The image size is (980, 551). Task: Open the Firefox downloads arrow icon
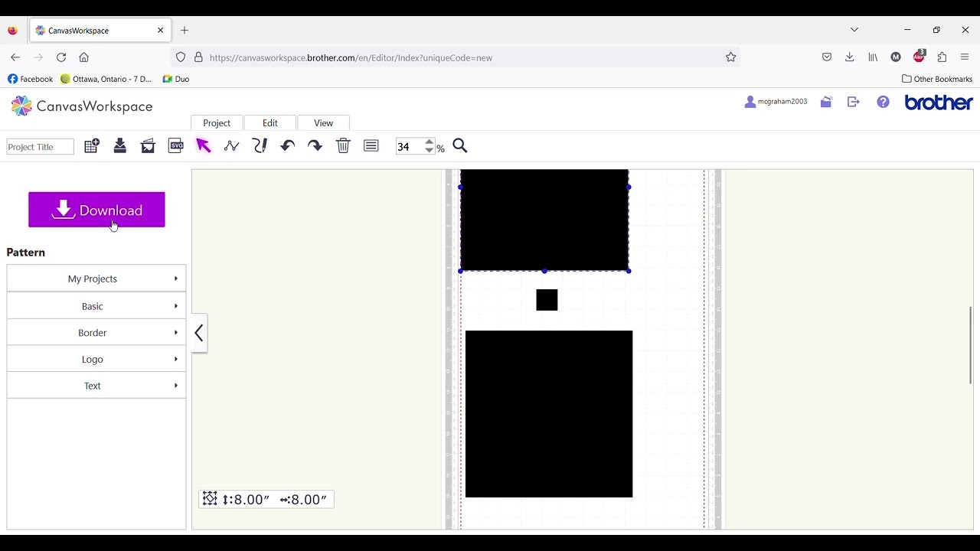coord(850,57)
